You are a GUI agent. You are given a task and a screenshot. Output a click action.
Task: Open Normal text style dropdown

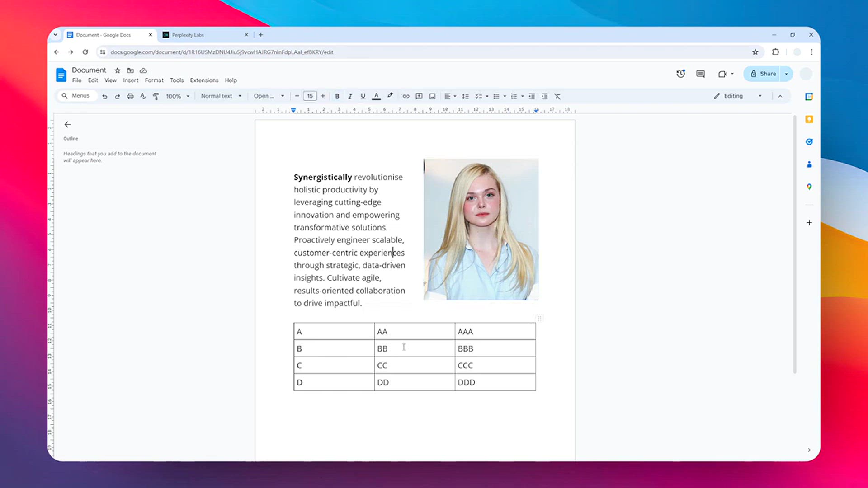tap(221, 96)
